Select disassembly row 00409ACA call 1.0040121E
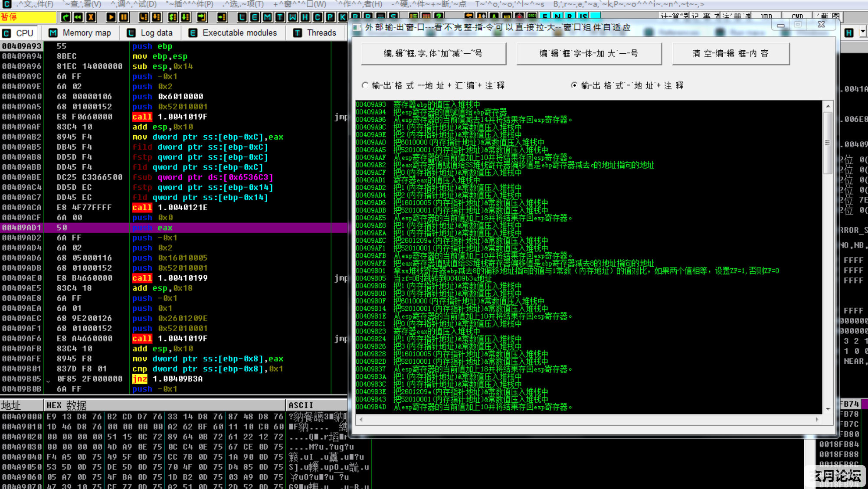 174,208
